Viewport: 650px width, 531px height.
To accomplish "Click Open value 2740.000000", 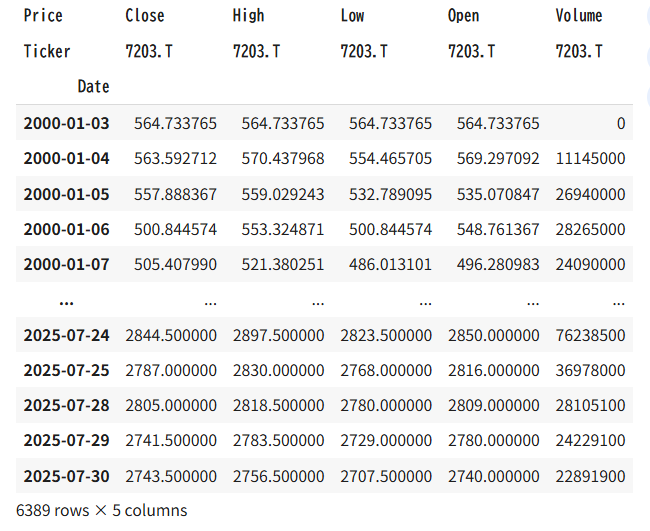I will [x=494, y=476].
